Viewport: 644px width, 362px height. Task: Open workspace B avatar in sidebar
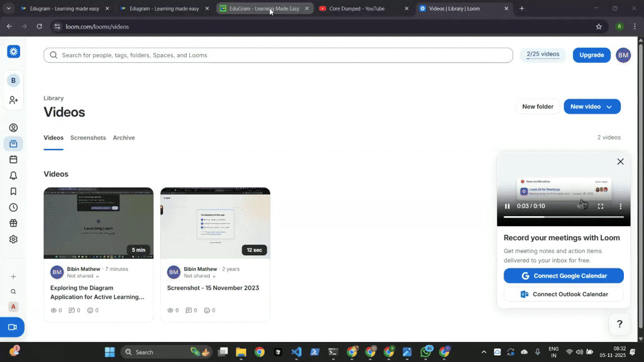[14, 80]
